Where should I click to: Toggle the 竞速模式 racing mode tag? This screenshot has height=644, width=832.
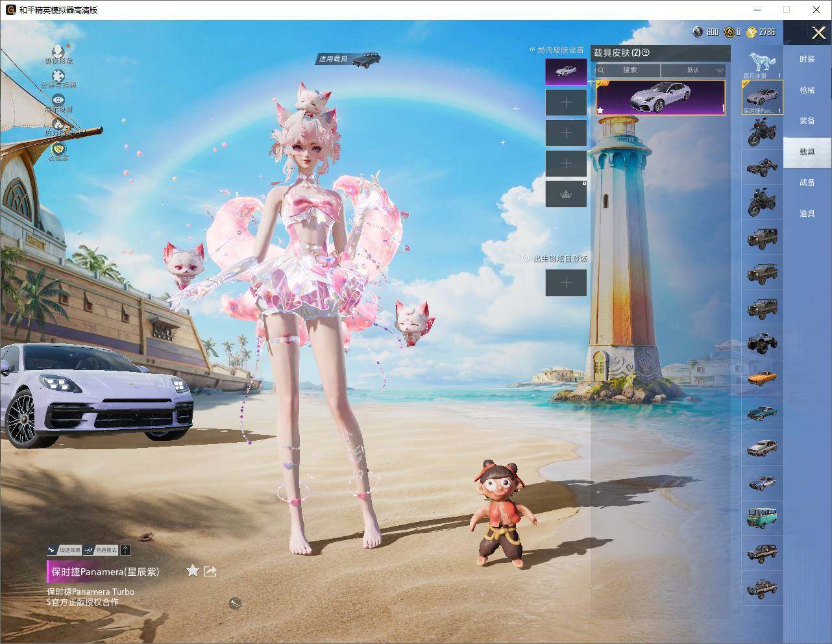[x=102, y=550]
